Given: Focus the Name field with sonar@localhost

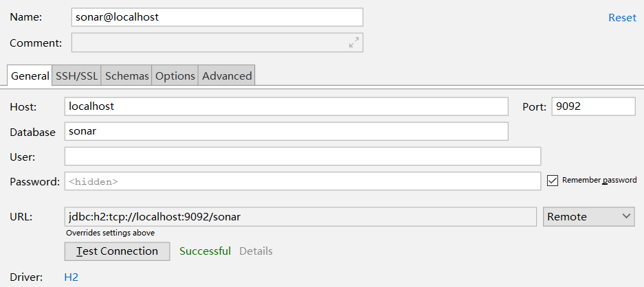Looking at the screenshot, I should 217,17.
